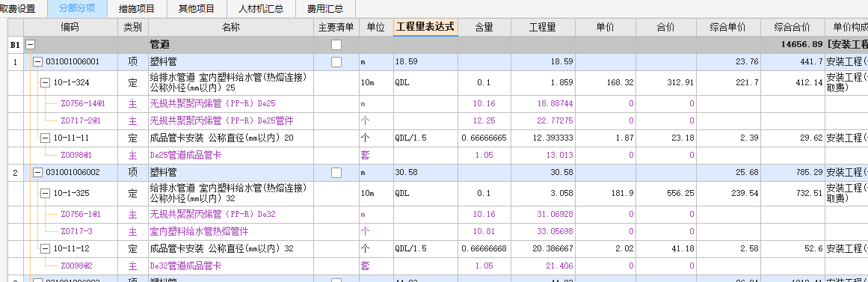Select material code Z0717-2@1
Screen dimensions: 868x282
81,120
